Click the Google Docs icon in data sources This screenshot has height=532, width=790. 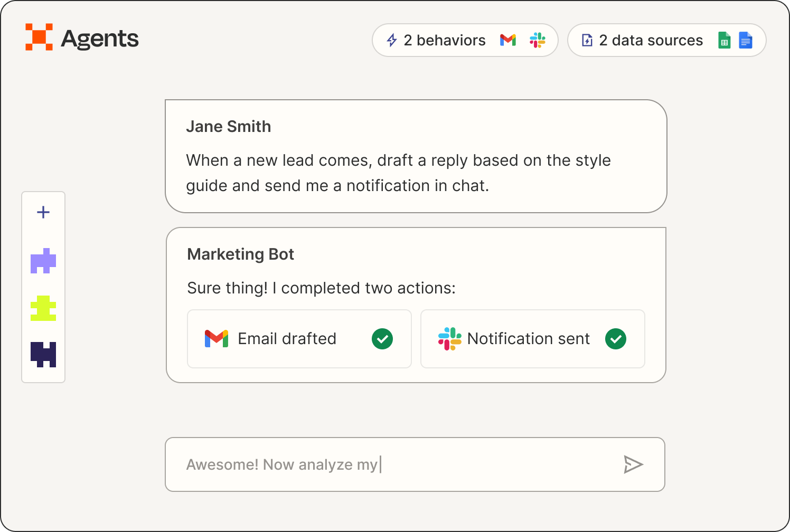click(x=745, y=40)
